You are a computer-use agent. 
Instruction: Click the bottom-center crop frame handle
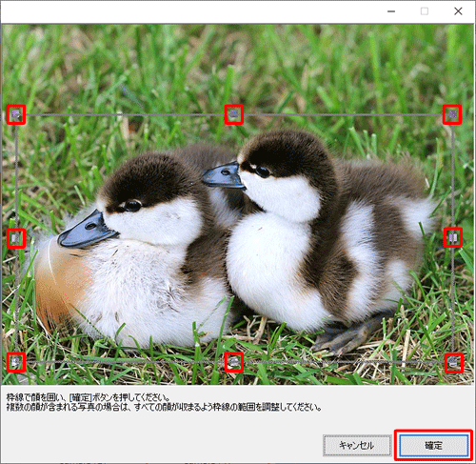pos(234,362)
